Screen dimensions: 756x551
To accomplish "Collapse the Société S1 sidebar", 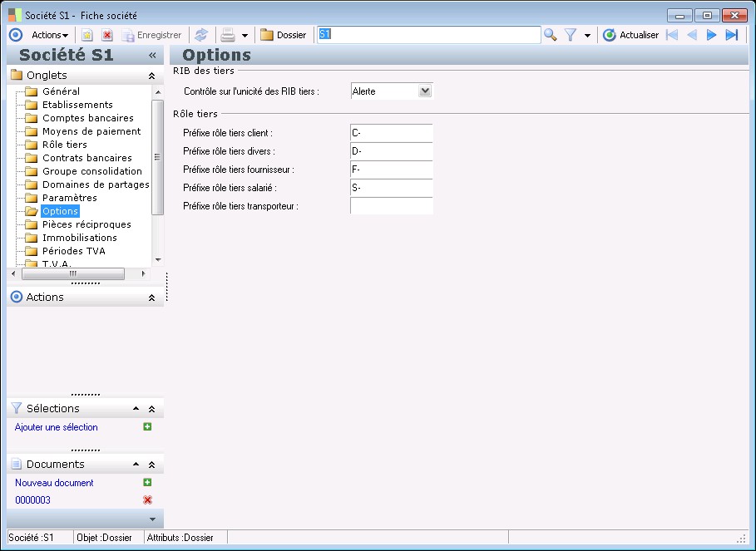I will 152,55.
